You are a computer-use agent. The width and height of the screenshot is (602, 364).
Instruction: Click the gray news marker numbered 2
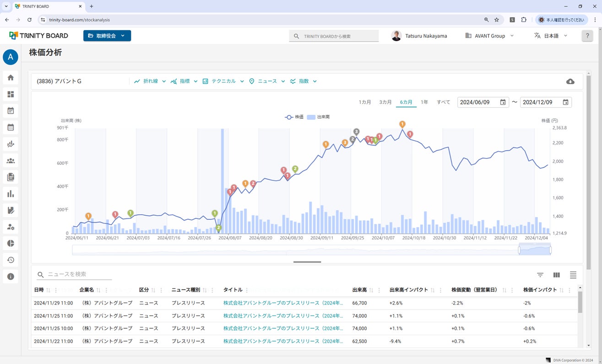[x=353, y=139]
